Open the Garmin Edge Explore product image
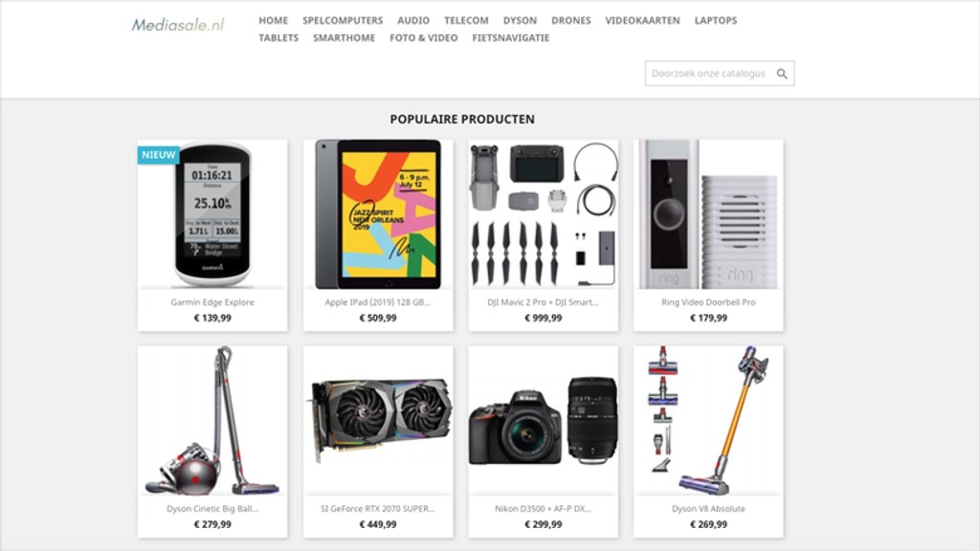 point(212,214)
